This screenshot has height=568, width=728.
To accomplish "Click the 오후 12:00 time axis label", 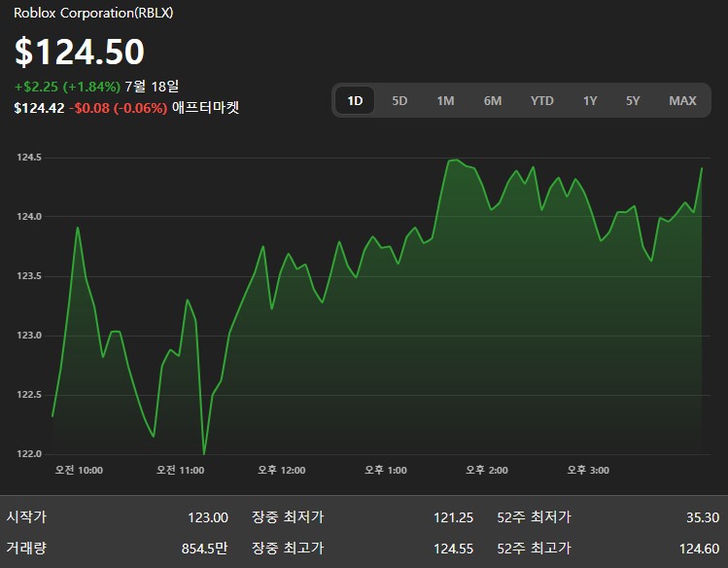I will click(x=281, y=470).
